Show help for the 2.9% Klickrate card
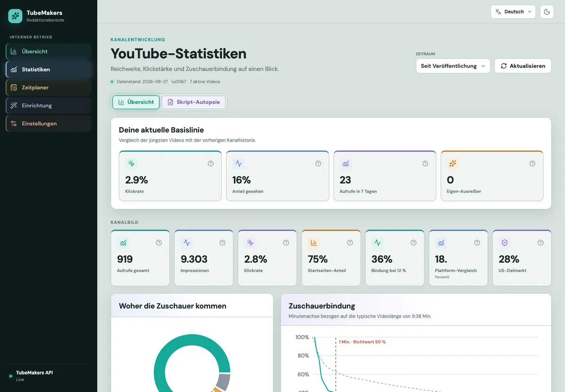This screenshot has height=392, width=565. [x=210, y=163]
